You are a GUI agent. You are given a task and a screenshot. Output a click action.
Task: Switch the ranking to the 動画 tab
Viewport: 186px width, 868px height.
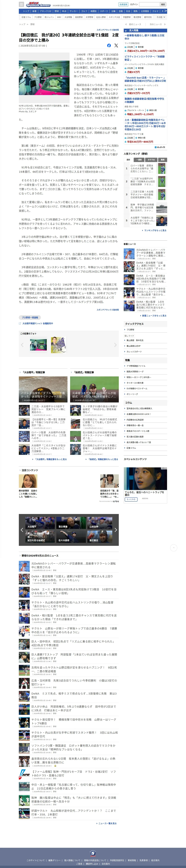click(162, 160)
